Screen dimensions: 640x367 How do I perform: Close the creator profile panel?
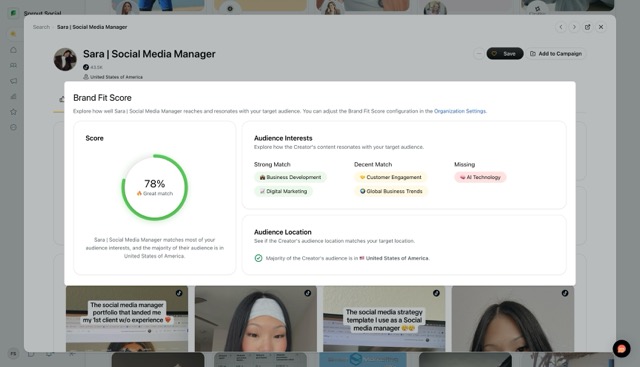click(601, 27)
